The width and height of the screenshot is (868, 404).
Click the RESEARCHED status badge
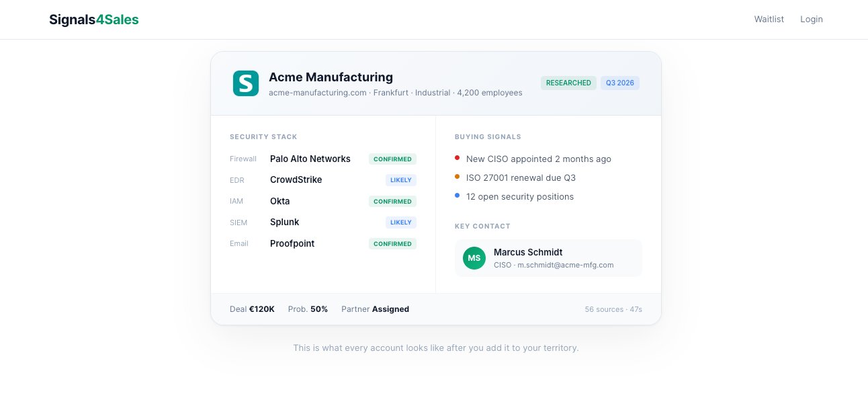coord(568,83)
